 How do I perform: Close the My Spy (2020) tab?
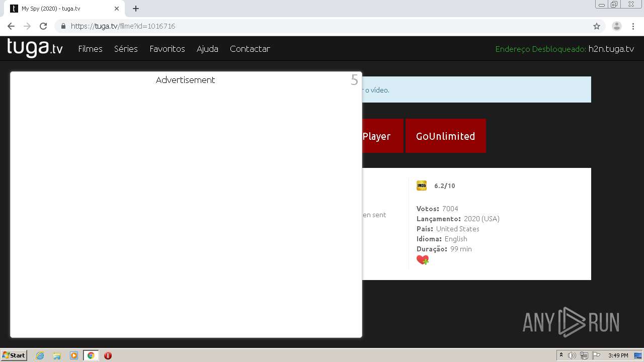pyautogui.click(x=116, y=9)
